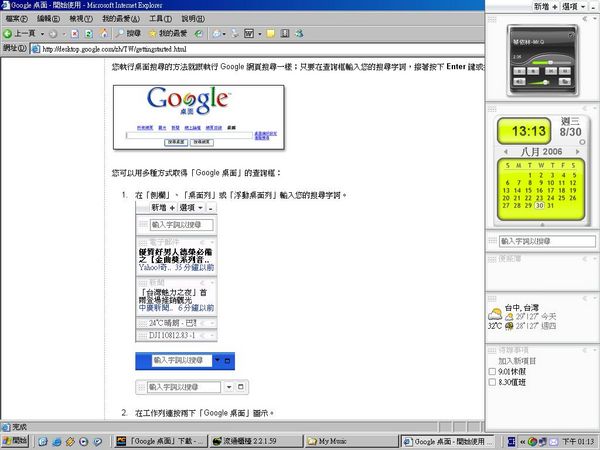Open the 說明(H) menu
The width and height of the screenshot is (600, 450).
pyautogui.click(x=193, y=19)
